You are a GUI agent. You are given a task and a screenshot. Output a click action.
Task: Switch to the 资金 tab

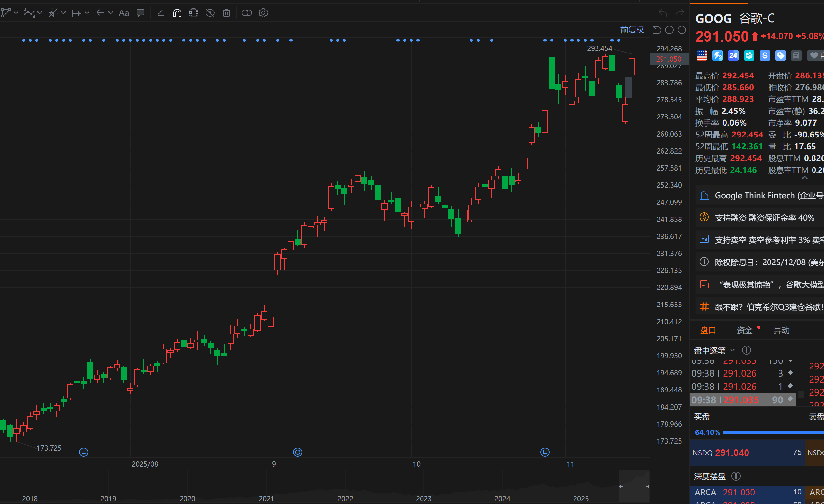click(x=745, y=330)
